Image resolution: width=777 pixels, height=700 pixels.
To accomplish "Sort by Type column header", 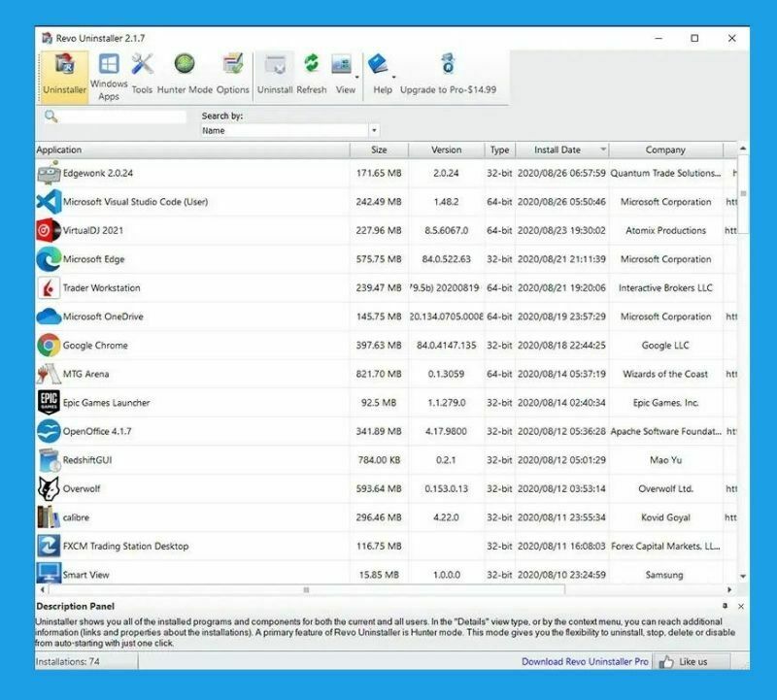I will (499, 150).
